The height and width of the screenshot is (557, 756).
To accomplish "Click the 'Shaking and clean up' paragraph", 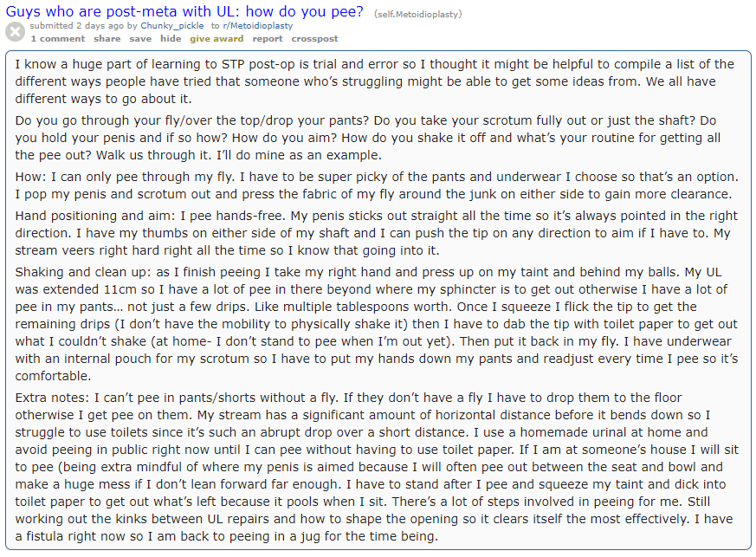I will 372,324.
